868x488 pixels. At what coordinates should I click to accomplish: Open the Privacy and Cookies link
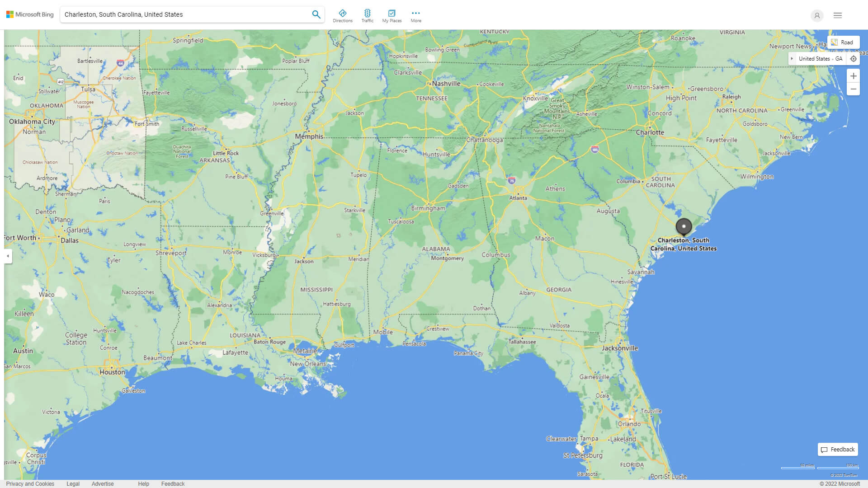30,483
